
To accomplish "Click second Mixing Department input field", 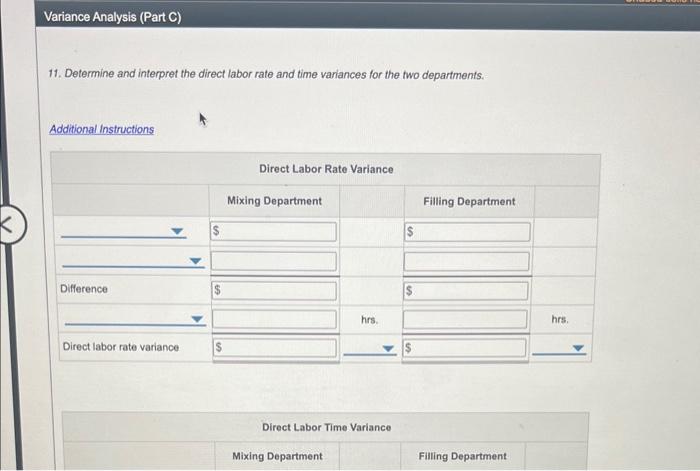I will coord(274,261).
